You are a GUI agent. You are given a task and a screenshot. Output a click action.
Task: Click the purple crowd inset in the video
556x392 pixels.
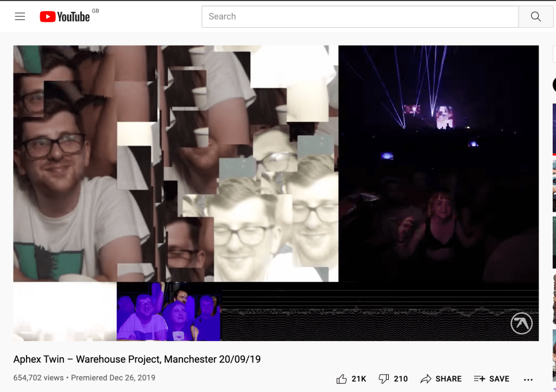coord(168,312)
